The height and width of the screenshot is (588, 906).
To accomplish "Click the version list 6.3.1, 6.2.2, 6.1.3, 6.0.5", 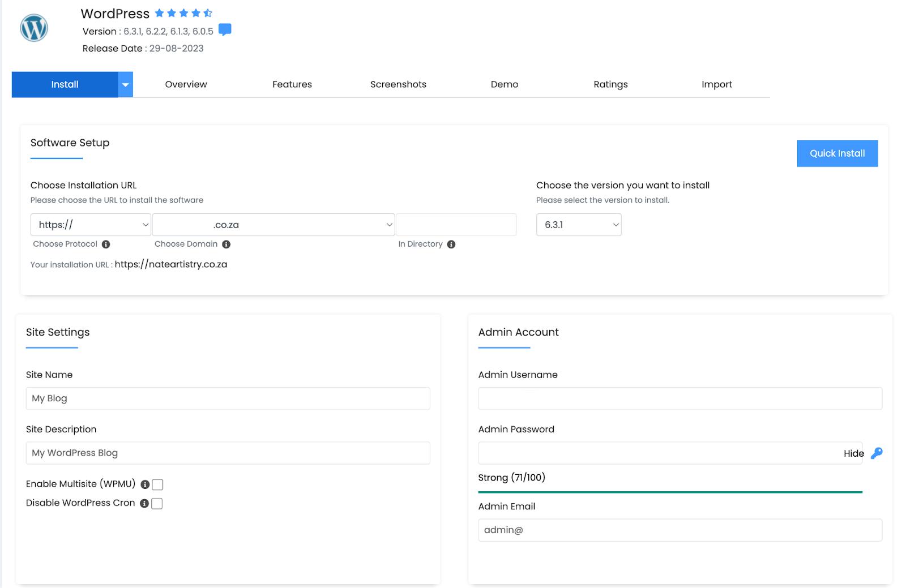I will point(169,31).
